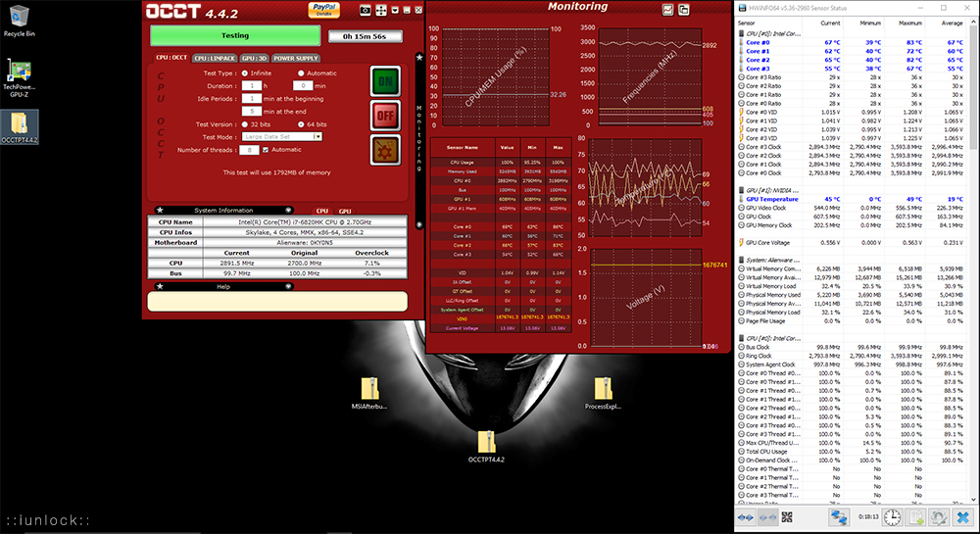Click the graph icon in the Monitoring window header

coord(667,10)
